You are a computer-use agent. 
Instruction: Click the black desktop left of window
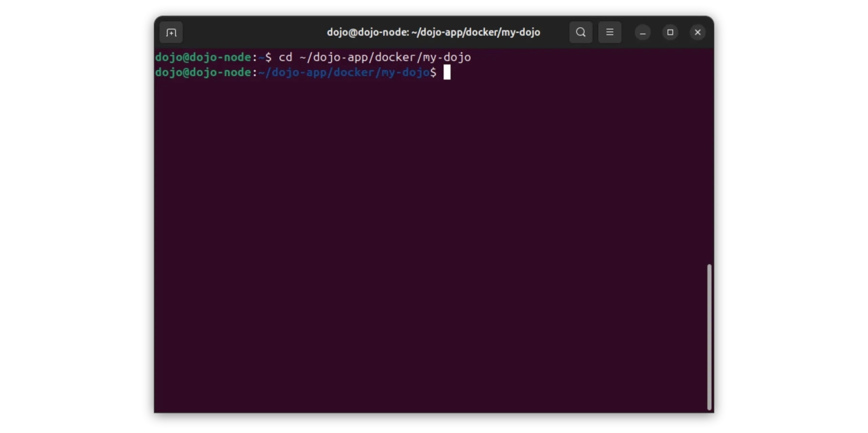click(x=75, y=217)
